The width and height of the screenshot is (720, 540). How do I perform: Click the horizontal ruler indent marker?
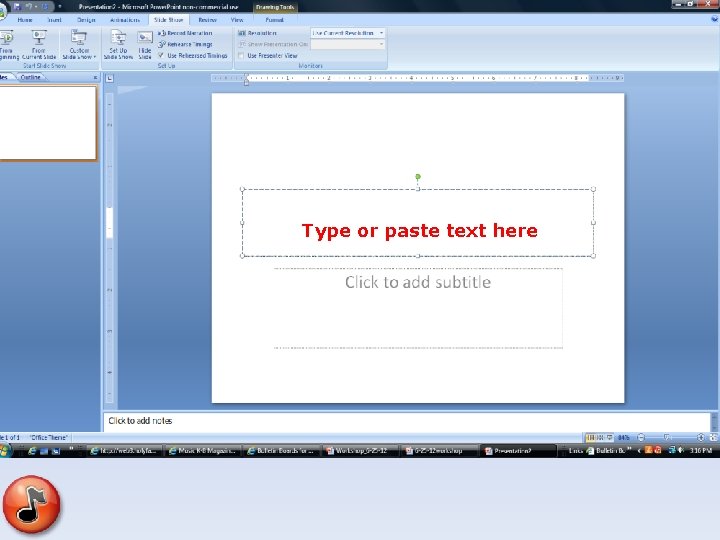(247, 79)
